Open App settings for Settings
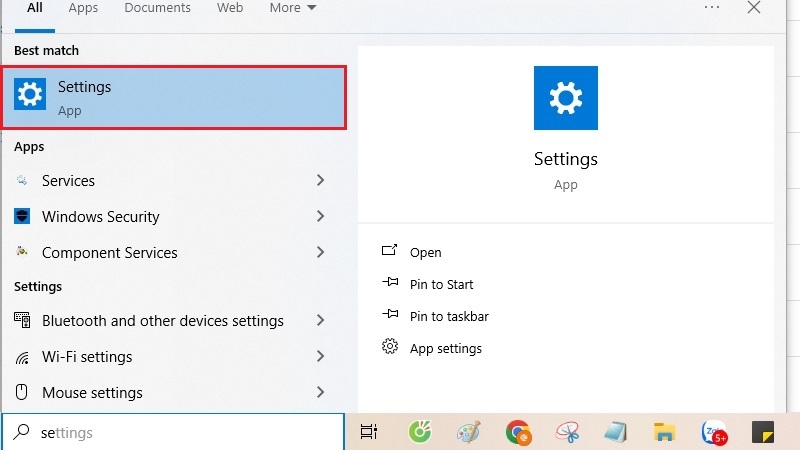800x450 pixels. 446,348
